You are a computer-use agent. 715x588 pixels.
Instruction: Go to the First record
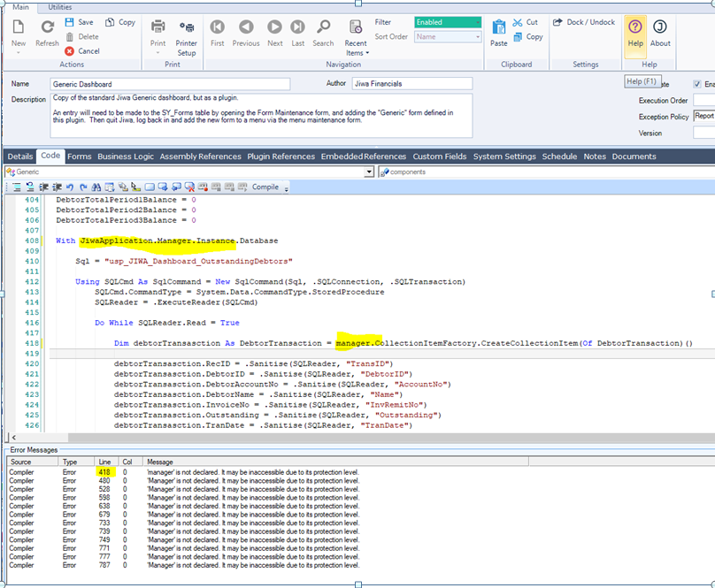(x=217, y=27)
